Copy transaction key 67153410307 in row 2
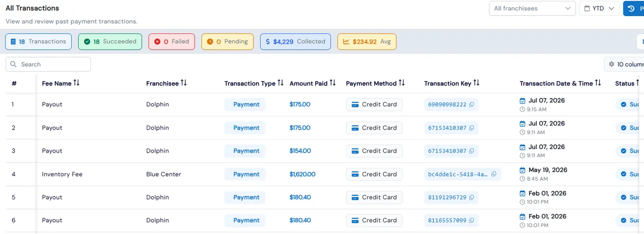644x234 pixels. (x=471, y=128)
